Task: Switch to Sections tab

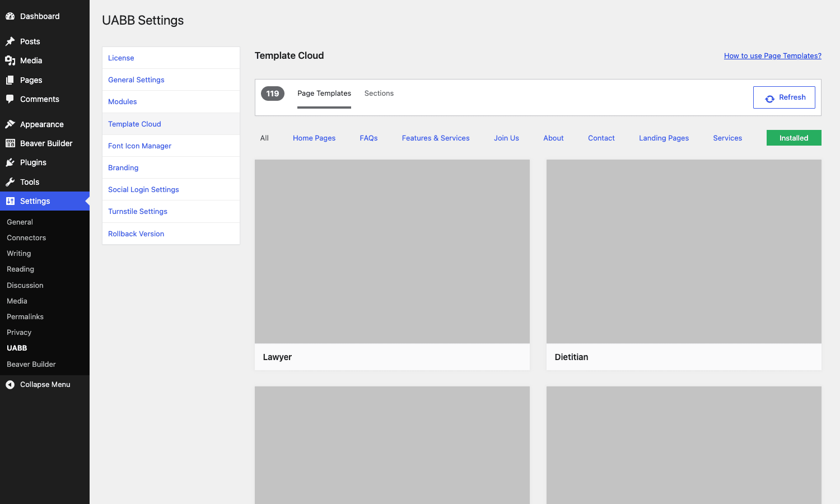Action: tap(379, 94)
